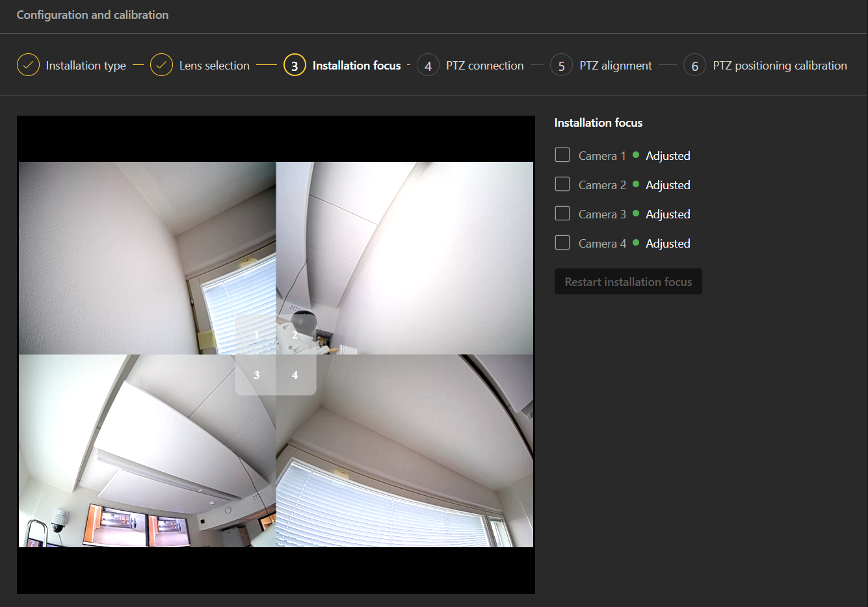868x607 pixels.
Task: Select overlay tile number 1 in video
Action: click(256, 335)
